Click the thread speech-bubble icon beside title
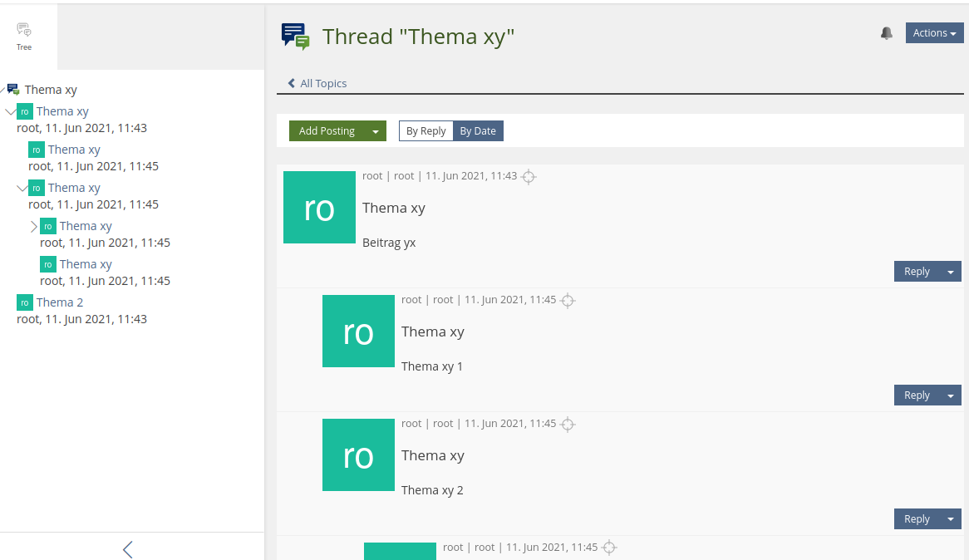 click(x=295, y=37)
